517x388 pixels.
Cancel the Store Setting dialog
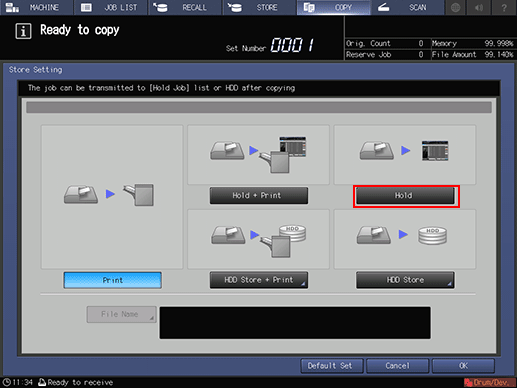pos(397,366)
